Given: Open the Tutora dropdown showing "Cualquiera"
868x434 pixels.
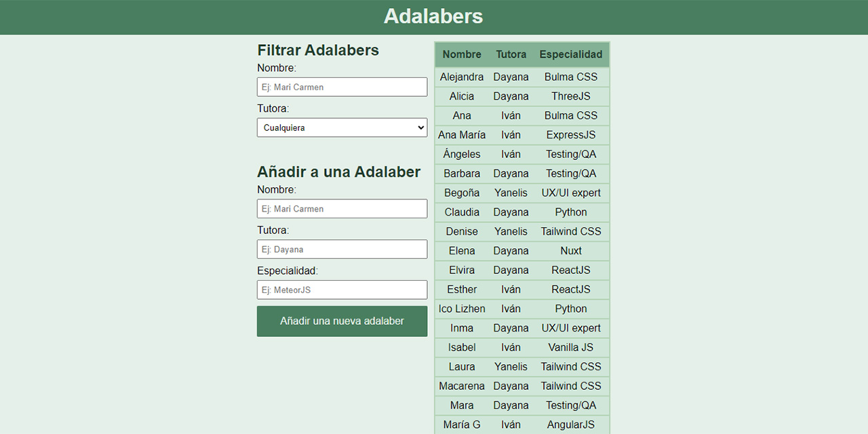Looking at the screenshot, I should (x=342, y=127).
